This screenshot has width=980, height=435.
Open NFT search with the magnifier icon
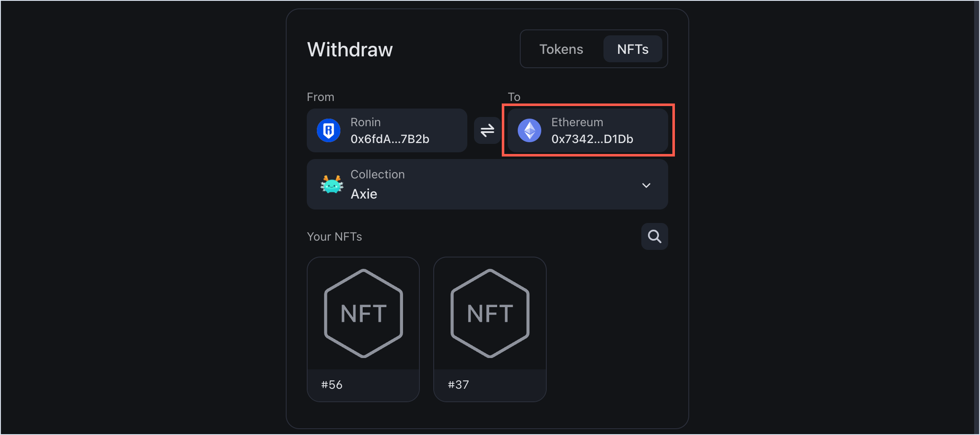pos(654,236)
